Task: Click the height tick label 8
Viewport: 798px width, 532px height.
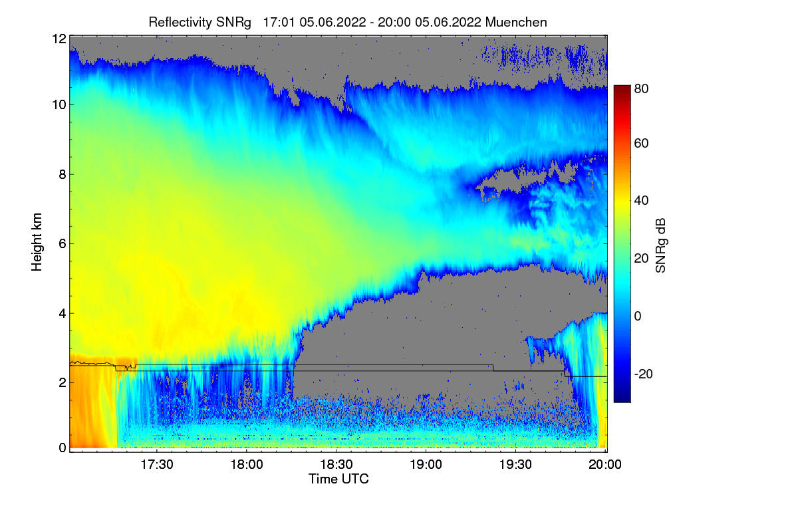Action: [x=62, y=174]
